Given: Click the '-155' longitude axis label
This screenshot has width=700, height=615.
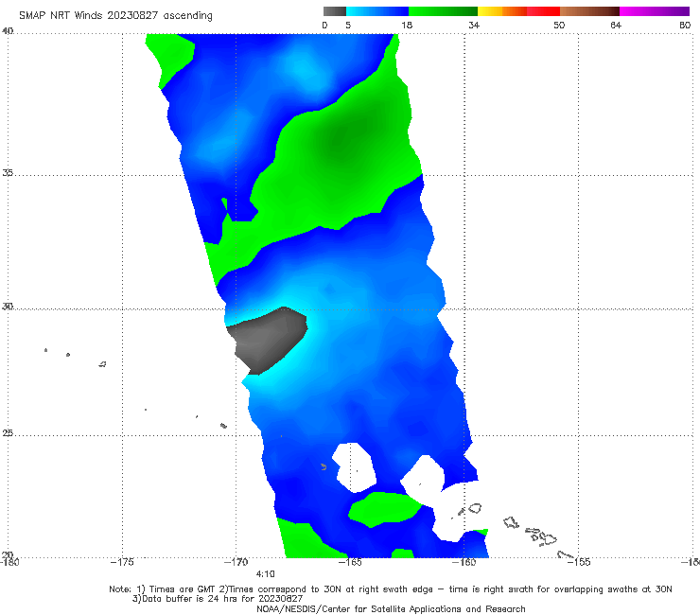Looking at the screenshot, I should coord(579,562).
